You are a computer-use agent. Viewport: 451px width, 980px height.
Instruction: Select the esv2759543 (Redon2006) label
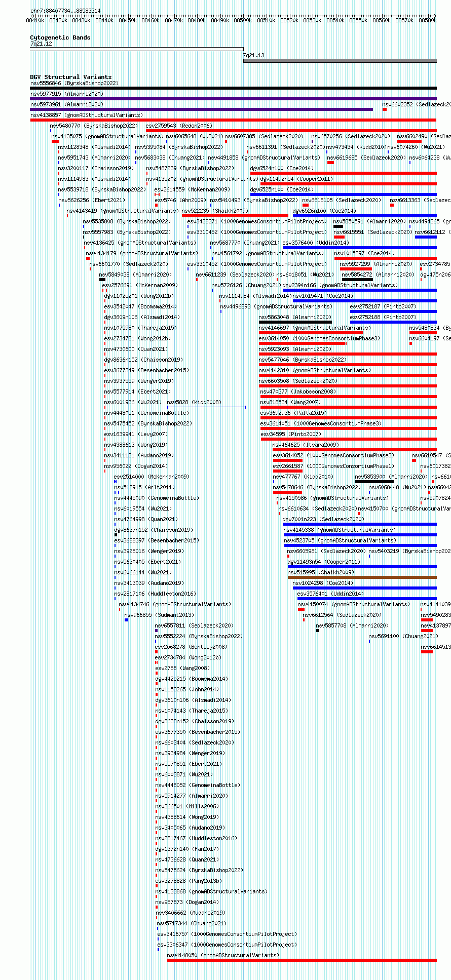point(179,126)
